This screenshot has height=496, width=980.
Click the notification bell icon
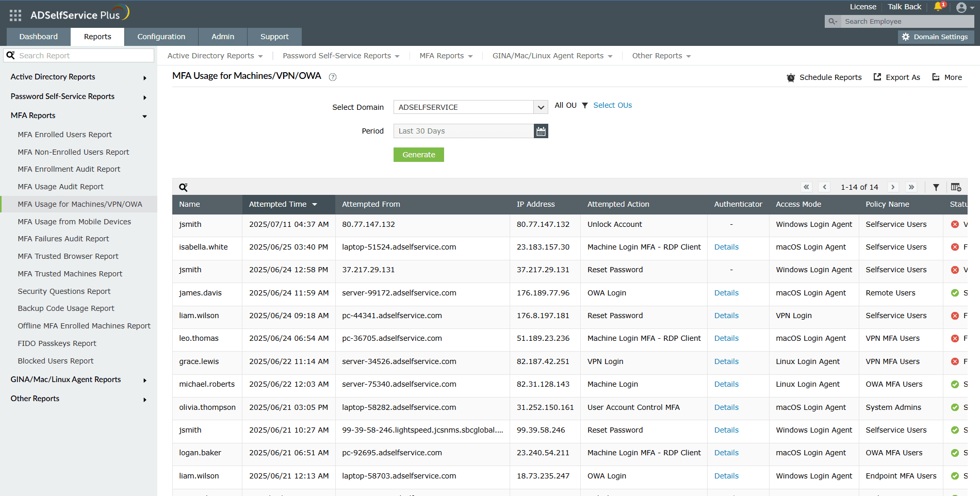tap(938, 7)
